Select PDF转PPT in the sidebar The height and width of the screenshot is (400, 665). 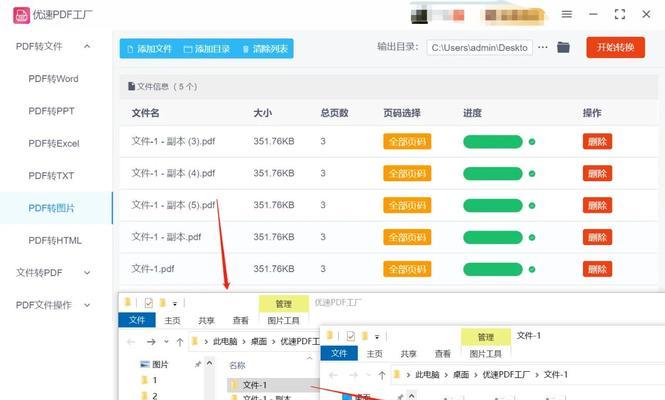[51, 111]
